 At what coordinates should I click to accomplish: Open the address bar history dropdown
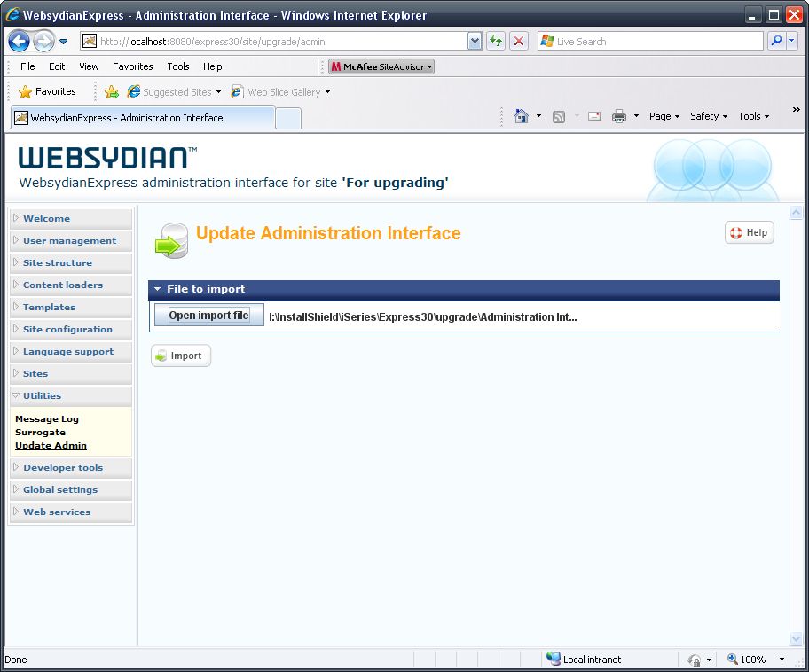pos(475,42)
